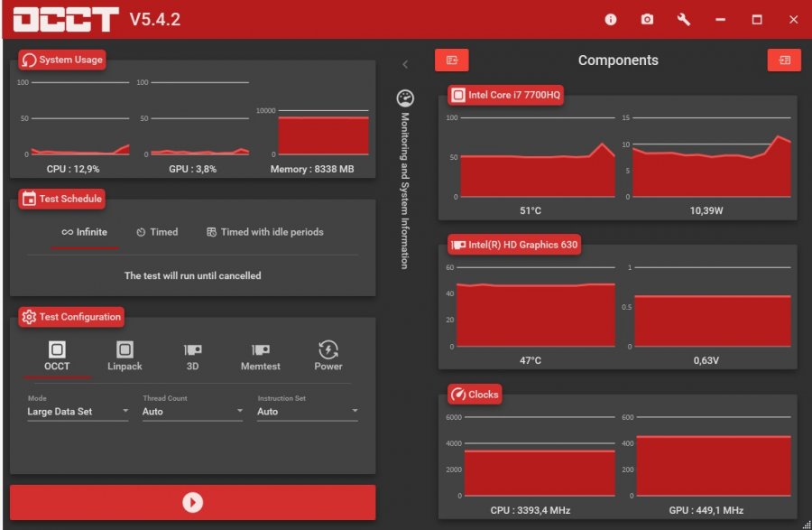Open the Mode dropdown (Large Data Set)
Screen dimensions: 812x530
(x=78, y=412)
